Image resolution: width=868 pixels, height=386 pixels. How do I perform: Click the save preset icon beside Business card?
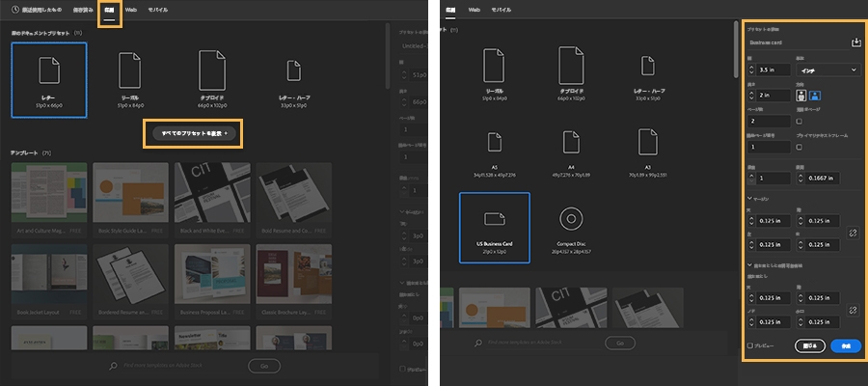[x=855, y=42]
